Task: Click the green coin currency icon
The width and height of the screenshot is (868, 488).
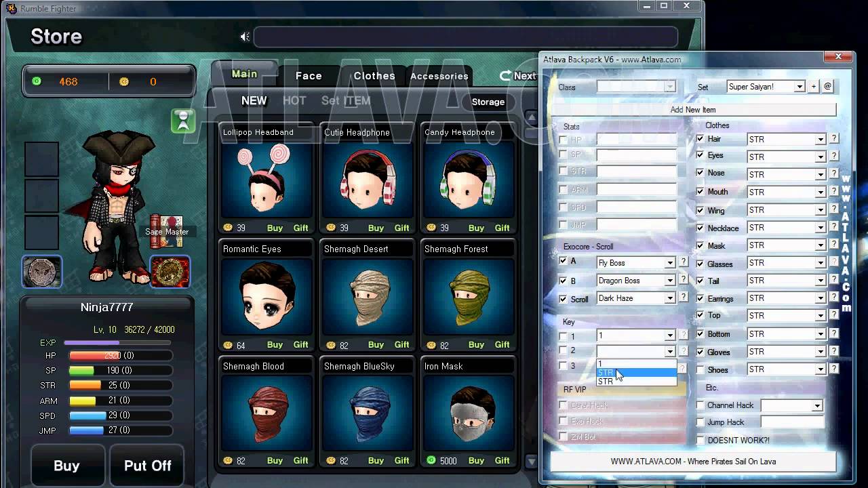Action: tap(37, 81)
